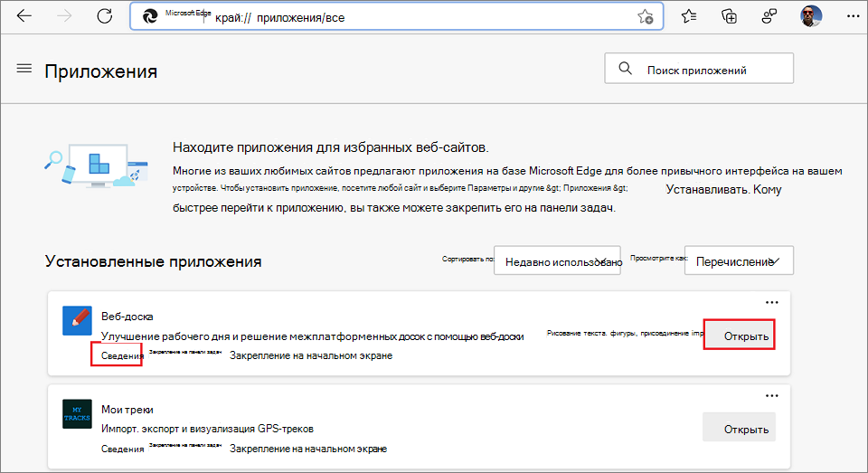Expand the Перечисление view dropdown
This screenshot has height=473, width=868.
[x=739, y=260]
